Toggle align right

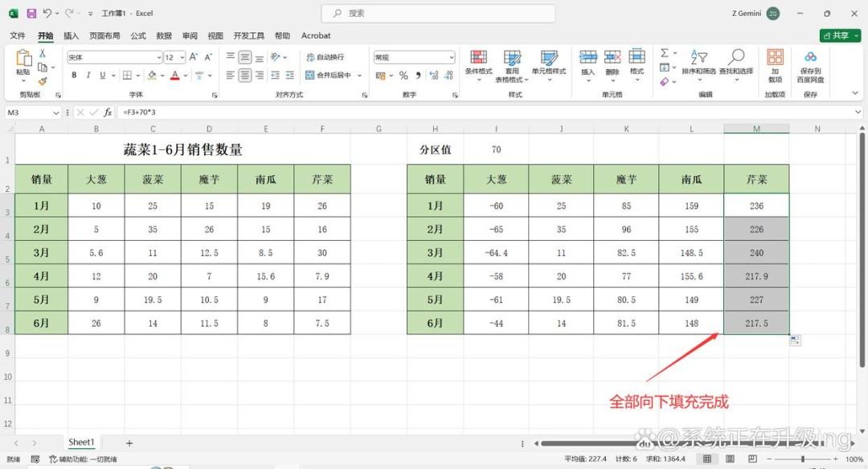pos(259,75)
